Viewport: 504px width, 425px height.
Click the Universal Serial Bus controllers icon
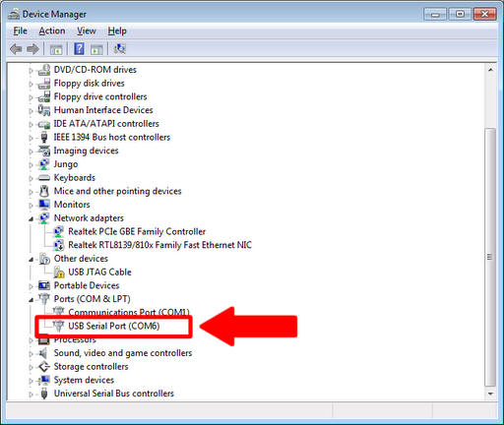point(44,394)
